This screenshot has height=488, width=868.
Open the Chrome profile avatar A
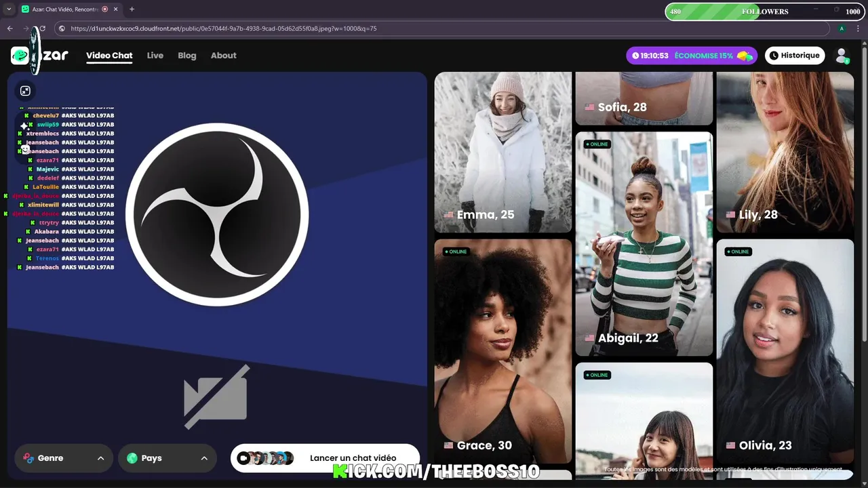[x=842, y=28]
